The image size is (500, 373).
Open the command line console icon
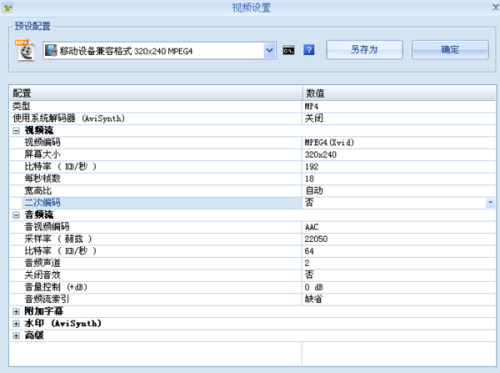(x=289, y=51)
